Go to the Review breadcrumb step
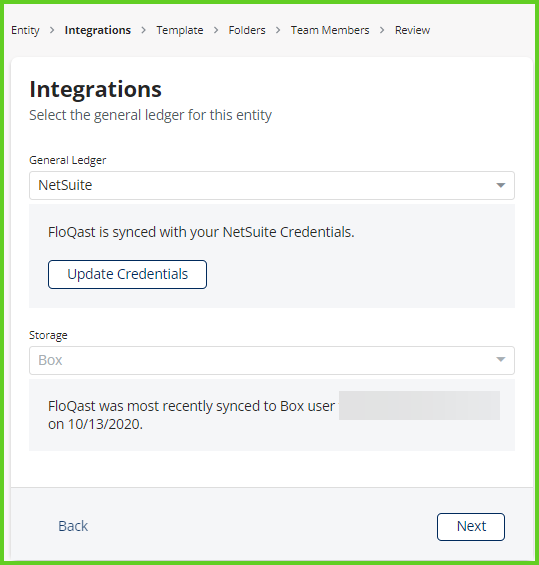The width and height of the screenshot is (539, 565). (x=413, y=30)
